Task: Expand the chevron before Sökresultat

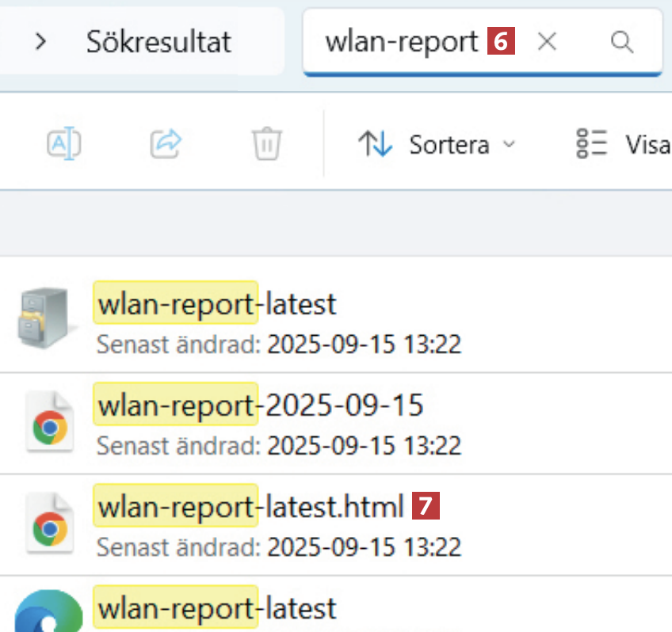Action: point(41,42)
